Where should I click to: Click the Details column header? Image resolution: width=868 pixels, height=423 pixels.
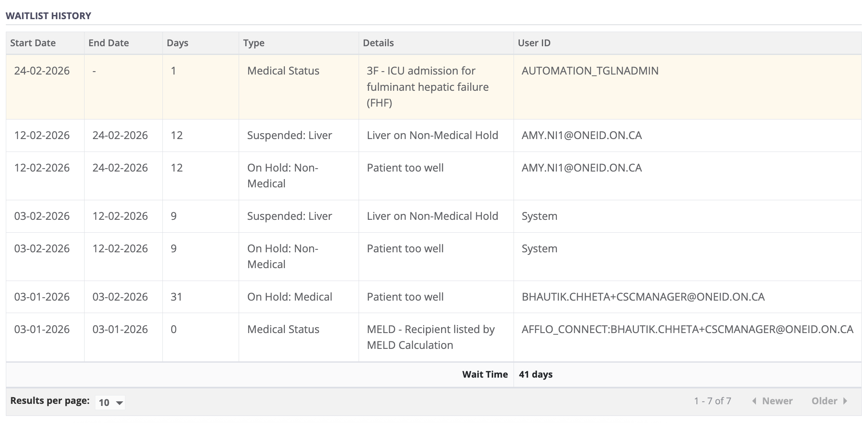tap(378, 43)
